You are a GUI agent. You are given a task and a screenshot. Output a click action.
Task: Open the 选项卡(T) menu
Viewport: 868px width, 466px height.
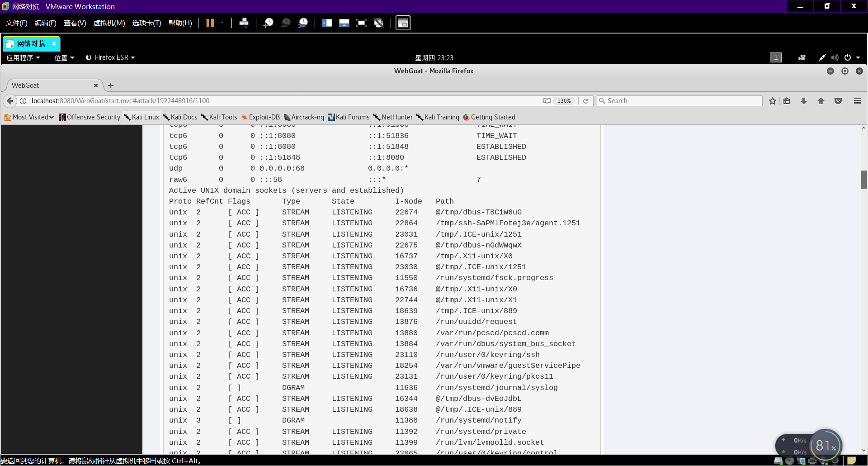(x=146, y=23)
